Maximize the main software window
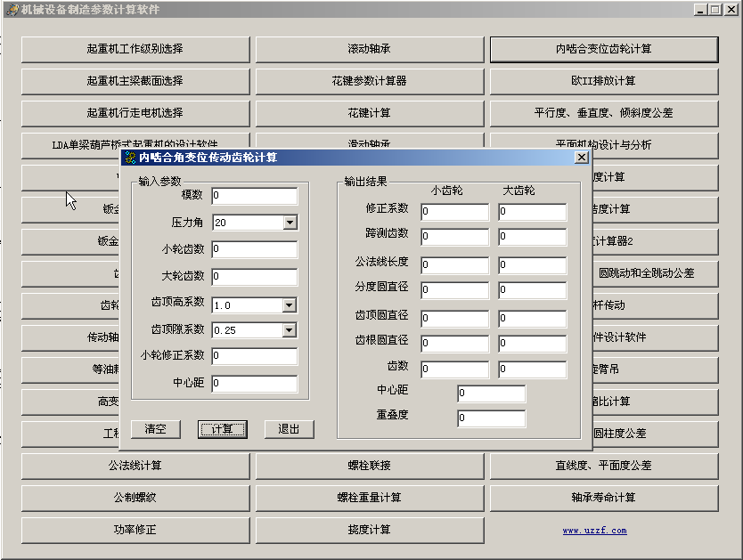 [715, 10]
